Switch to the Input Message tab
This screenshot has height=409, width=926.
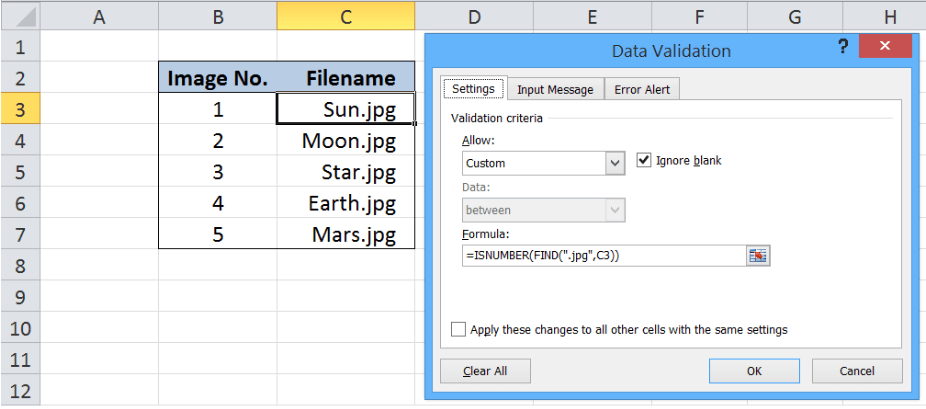coord(555,89)
